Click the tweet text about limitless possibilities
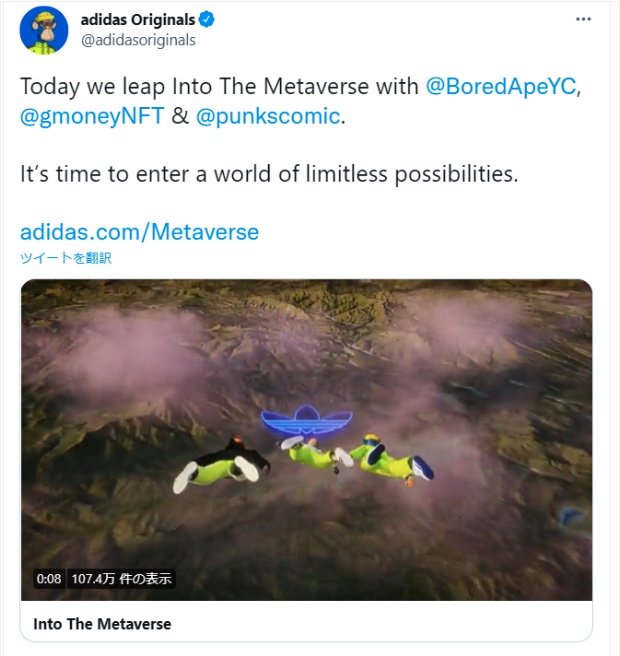This screenshot has width=620, height=656. (269, 174)
